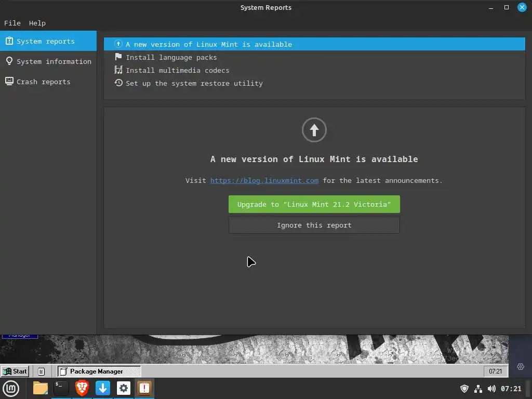Open the Linux Mint menu button
Image resolution: width=532 pixels, height=399 pixels.
[x=11, y=389]
